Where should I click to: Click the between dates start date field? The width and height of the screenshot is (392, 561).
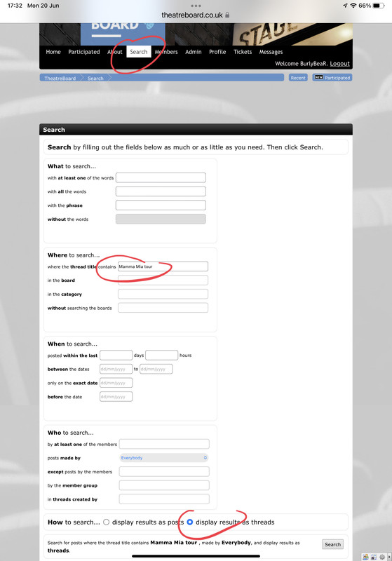click(116, 369)
